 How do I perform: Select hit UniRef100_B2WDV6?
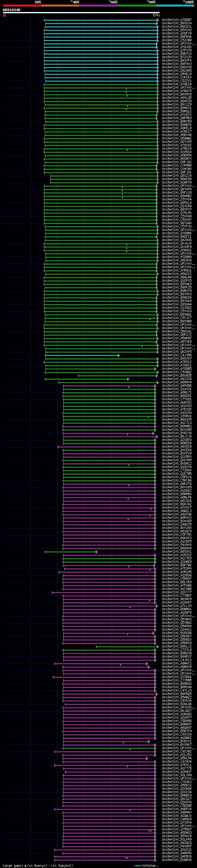click(177, 860)
